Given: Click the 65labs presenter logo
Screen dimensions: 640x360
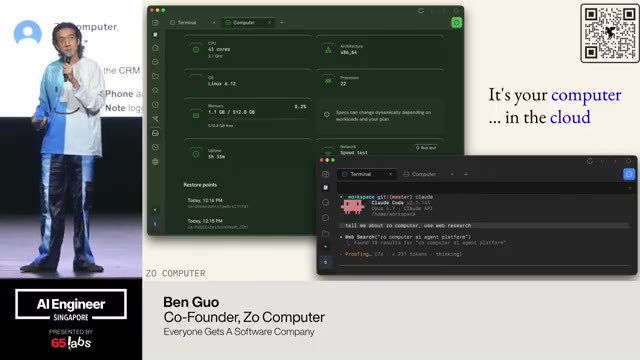Looking at the screenshot, I should (71, 342).
